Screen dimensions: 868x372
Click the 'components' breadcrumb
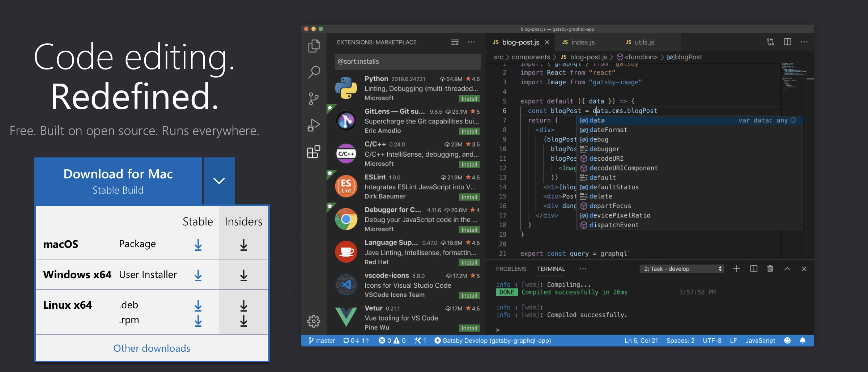click(x=531, y=57)
